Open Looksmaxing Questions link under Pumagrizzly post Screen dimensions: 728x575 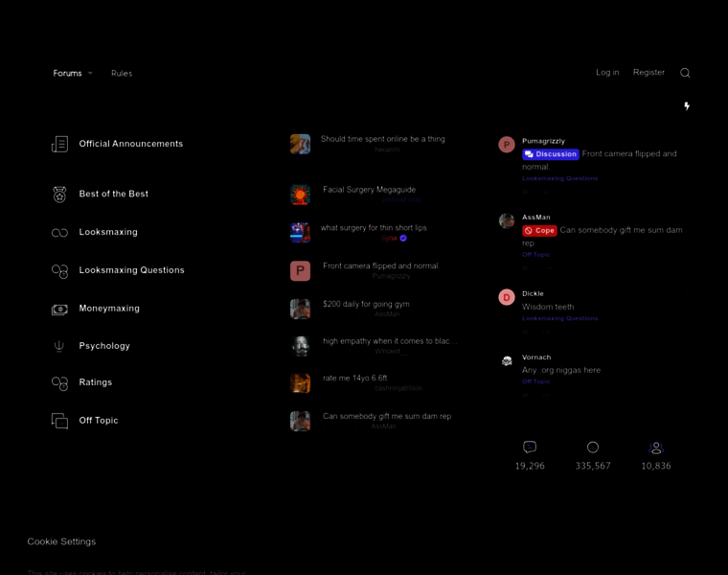tap(560, 178)
